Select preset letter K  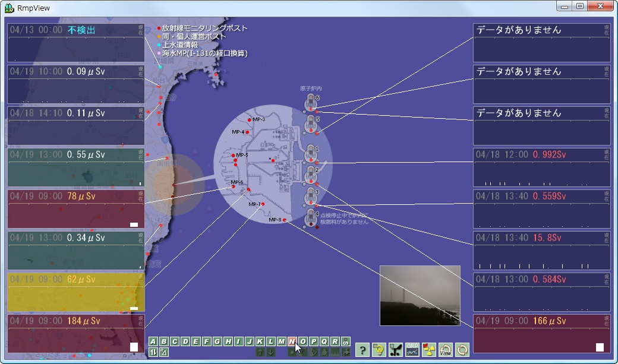(260, 341)
